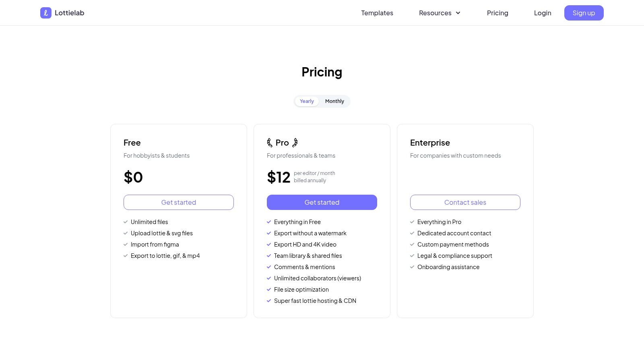This screenshot has height=362, width=644.
Task: Expand the Resources dropdown chevron
Action: coord(458,13)
